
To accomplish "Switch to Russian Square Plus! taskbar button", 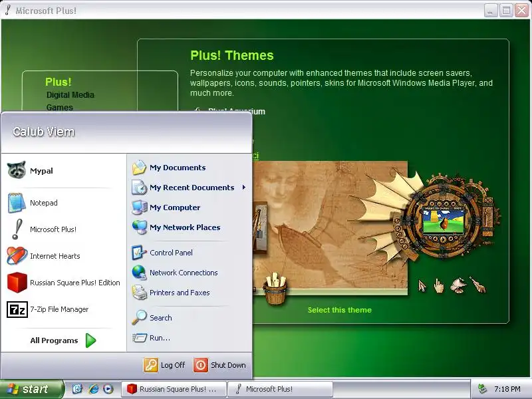I will pos(174,389).
